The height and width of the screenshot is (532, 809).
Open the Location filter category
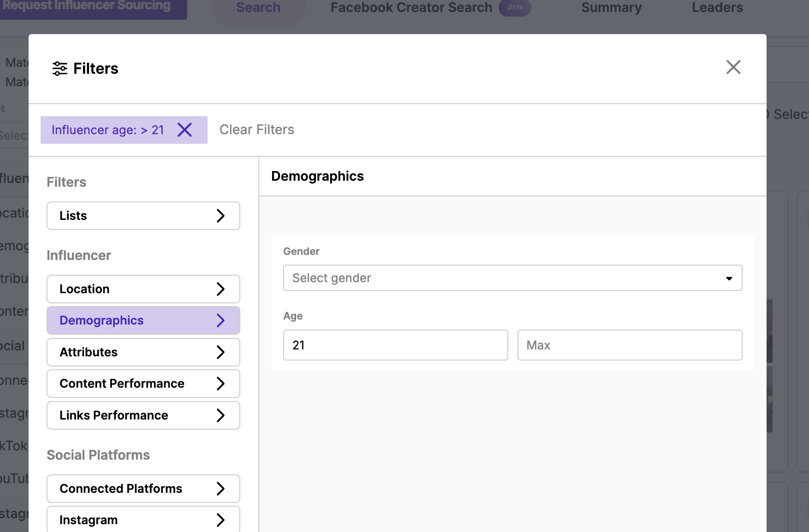click(x=143, y=289)
